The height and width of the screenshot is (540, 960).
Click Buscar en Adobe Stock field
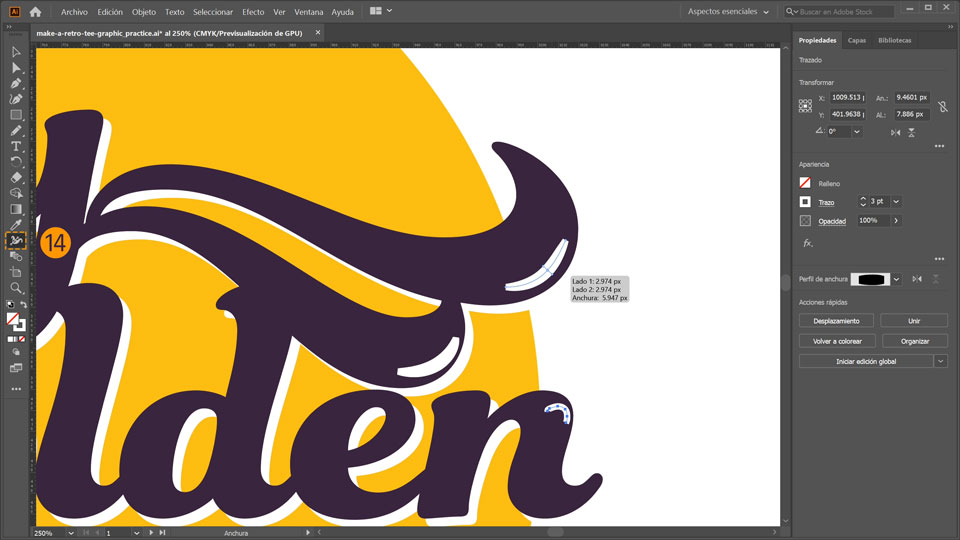[839, 12]
